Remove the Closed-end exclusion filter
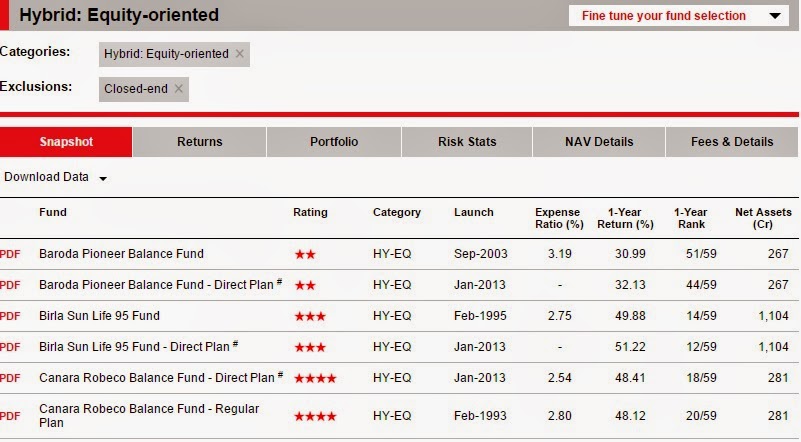This screenshot has height=442, width=801. (x=178, y=89)
